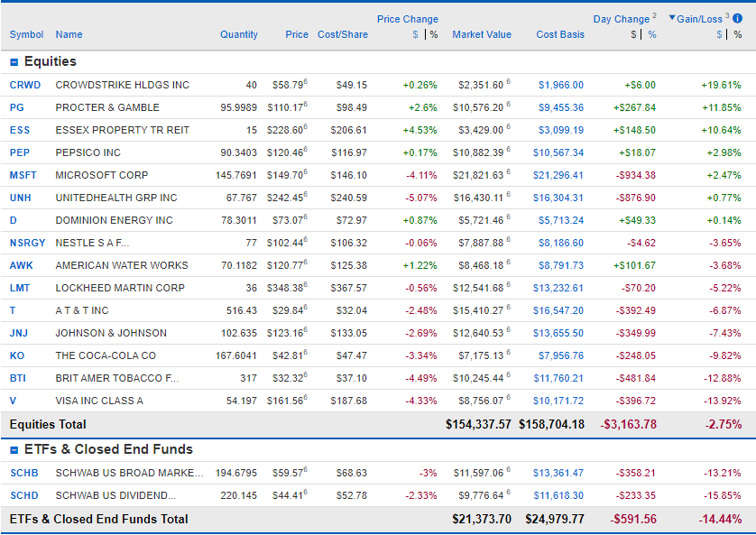Viewport: 756px width, 535px height.
Task: Open the ESS symbol link
Action: point(20,131)
